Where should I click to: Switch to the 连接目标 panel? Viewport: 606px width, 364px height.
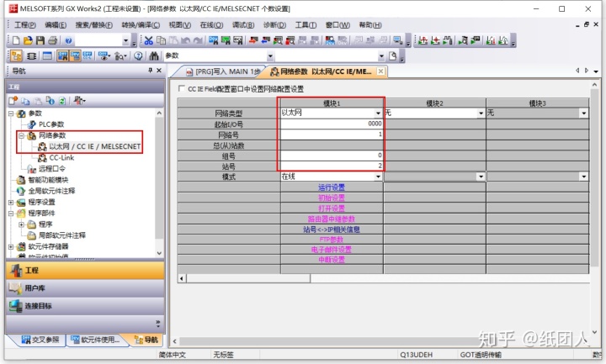point(85,306)
